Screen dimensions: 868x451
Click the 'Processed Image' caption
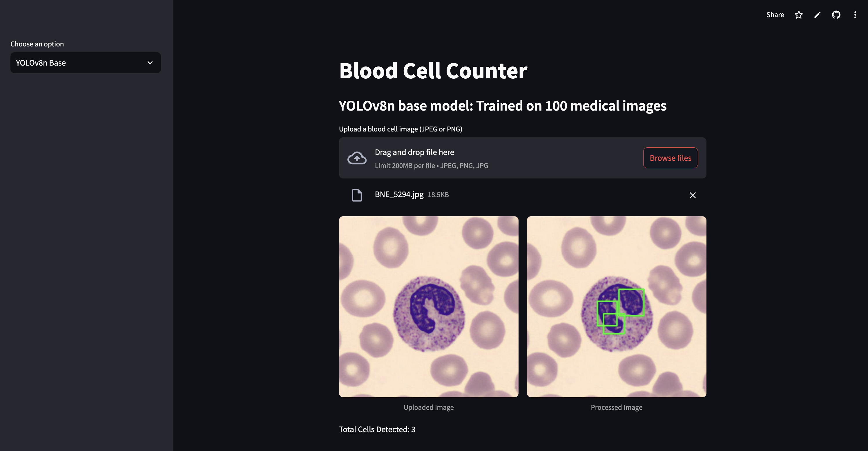[616, 407]
